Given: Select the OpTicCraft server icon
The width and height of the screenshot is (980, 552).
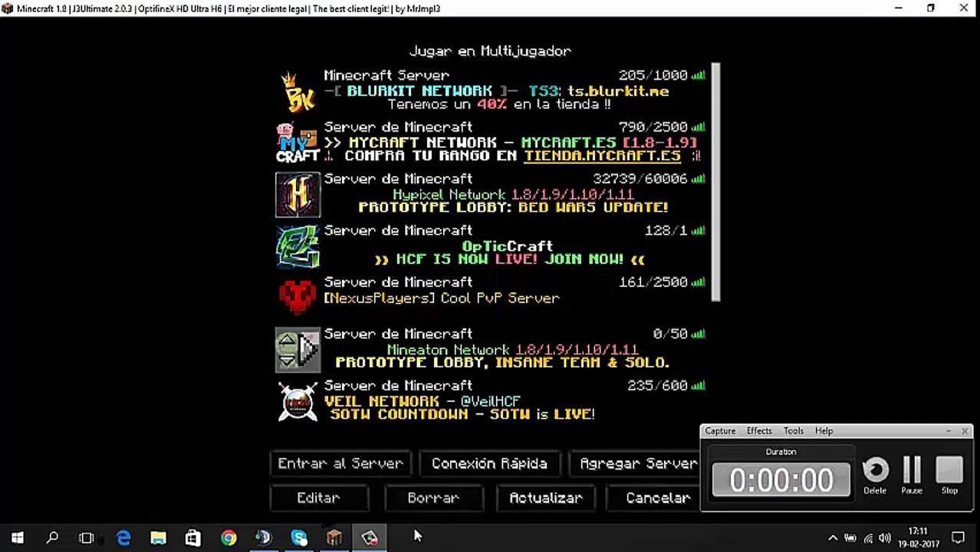Looking at the screenshot, I should [x=298, y=246].
